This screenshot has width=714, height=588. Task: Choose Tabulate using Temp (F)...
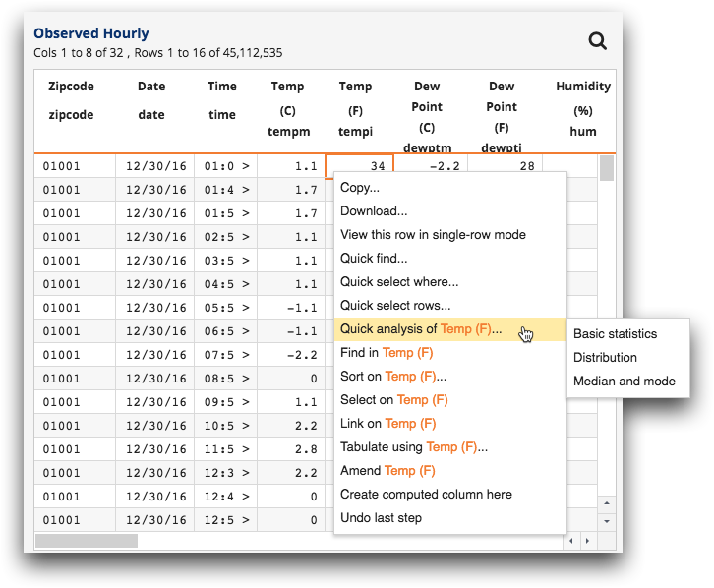449,447
